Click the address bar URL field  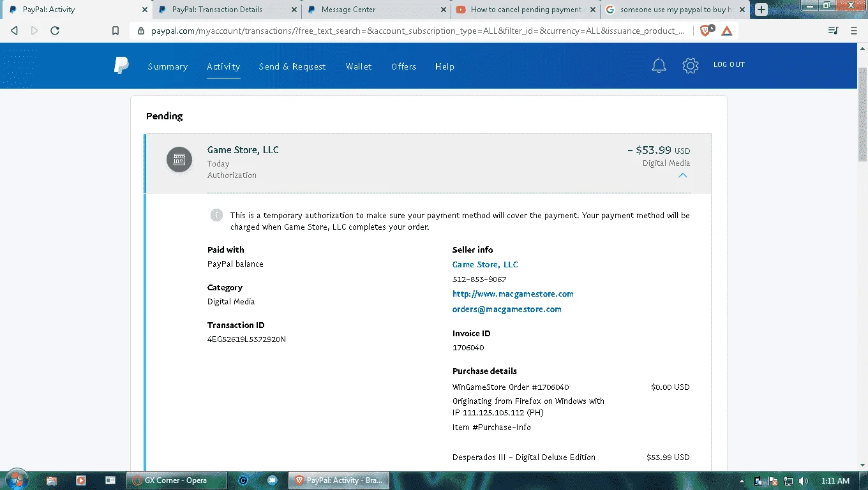[x=418, y=30]
